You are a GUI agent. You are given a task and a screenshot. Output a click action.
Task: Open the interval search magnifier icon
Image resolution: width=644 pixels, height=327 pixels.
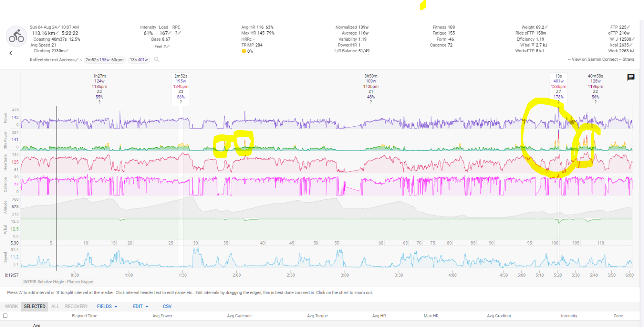coord(157,60)
